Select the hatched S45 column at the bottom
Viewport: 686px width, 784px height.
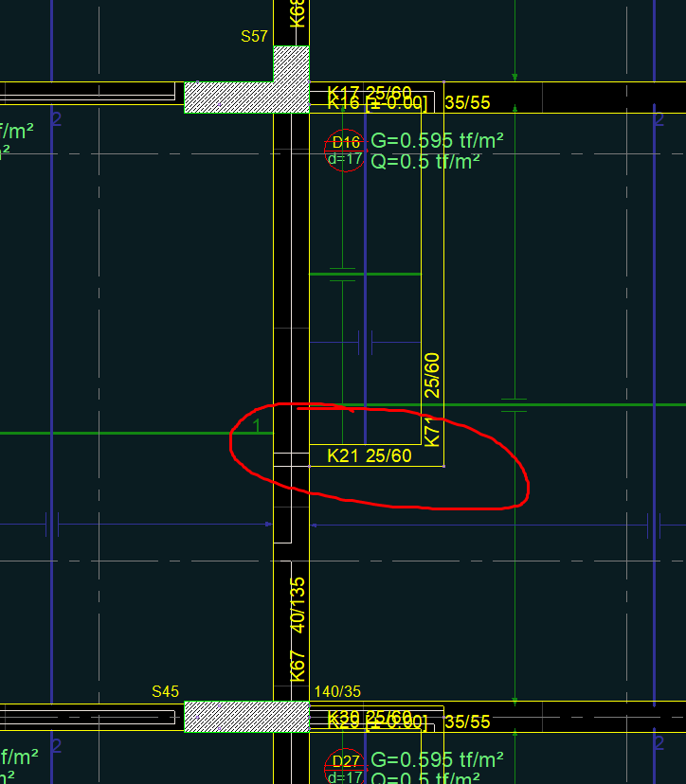click(x=246, y=716)
